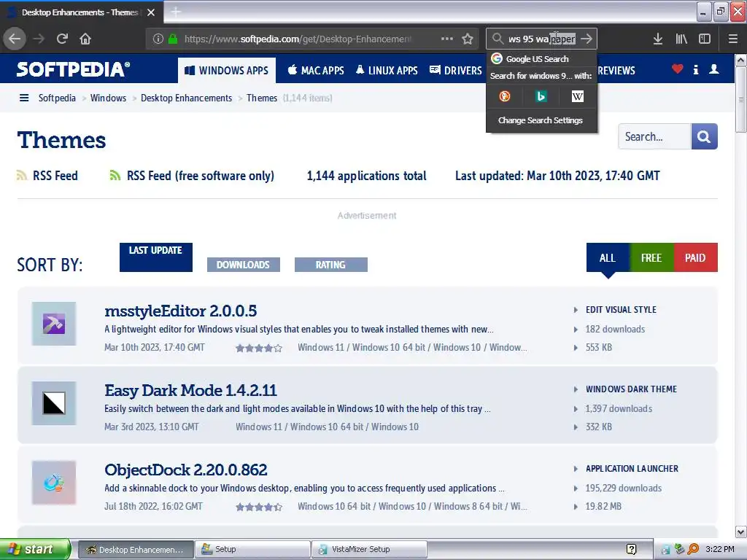Click the help question mark tray icon
Image resolution: width=747 pixels, height=560 pixels.
tap(631, 550)
